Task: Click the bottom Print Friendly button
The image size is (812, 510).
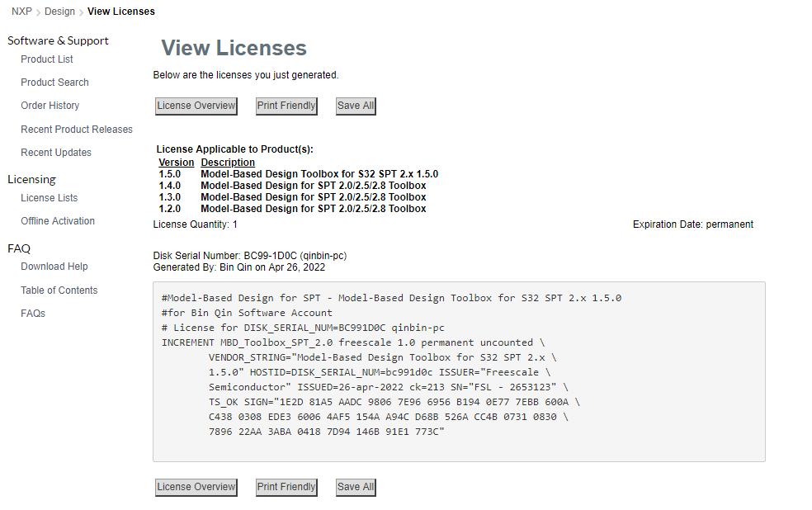Action: tap(286, 487)
